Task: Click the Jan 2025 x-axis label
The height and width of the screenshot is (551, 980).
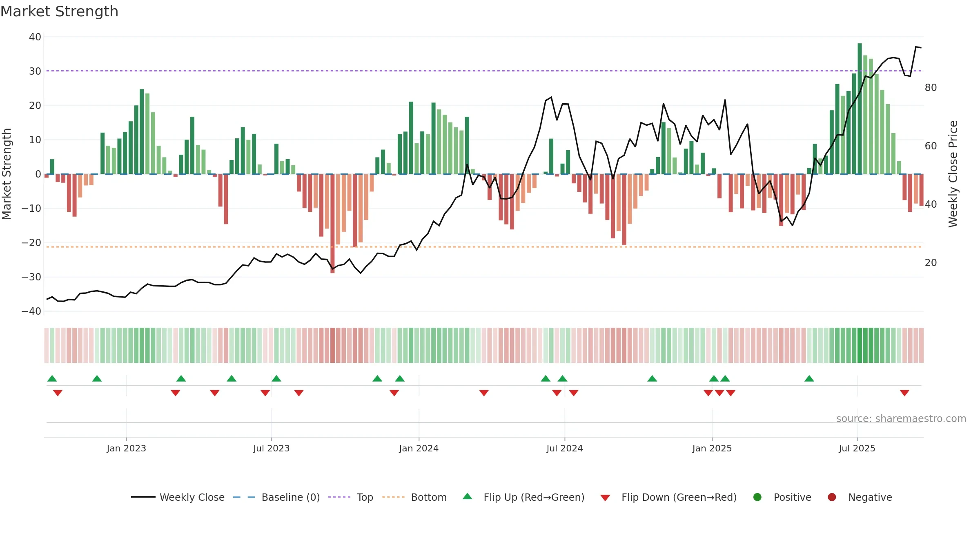Action: tap(712, 448)
